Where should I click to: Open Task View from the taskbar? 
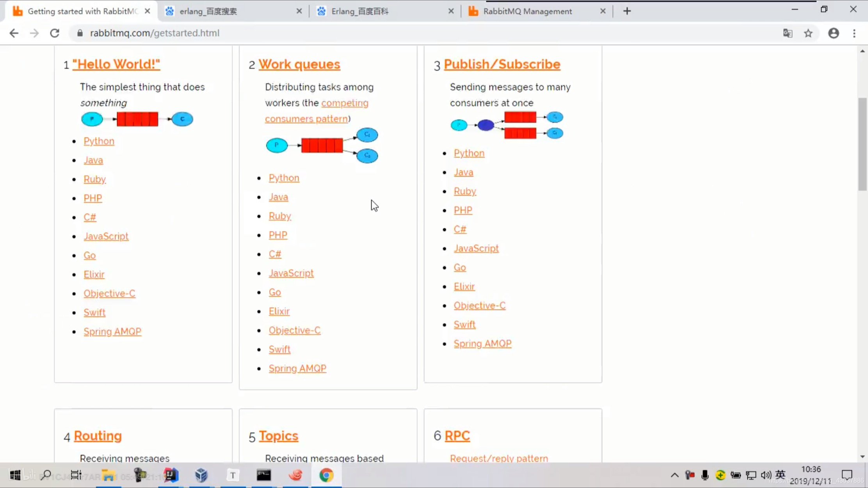(76, 475)
